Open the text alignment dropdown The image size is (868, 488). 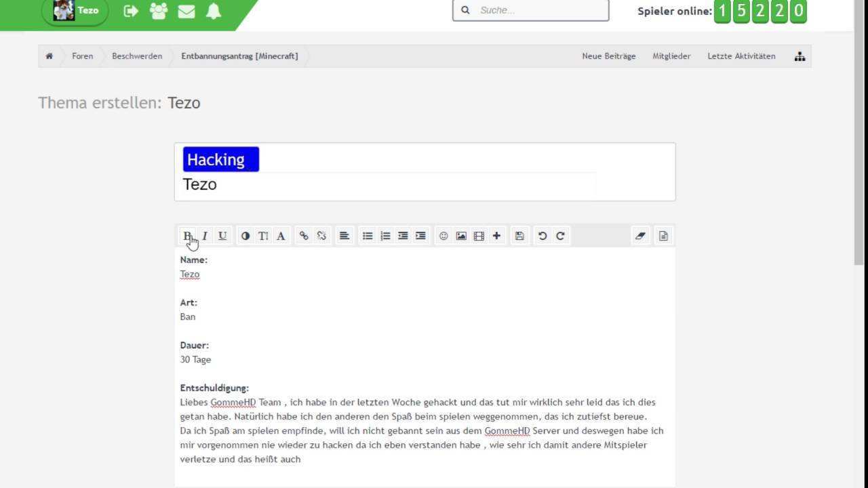coord(344,236)
